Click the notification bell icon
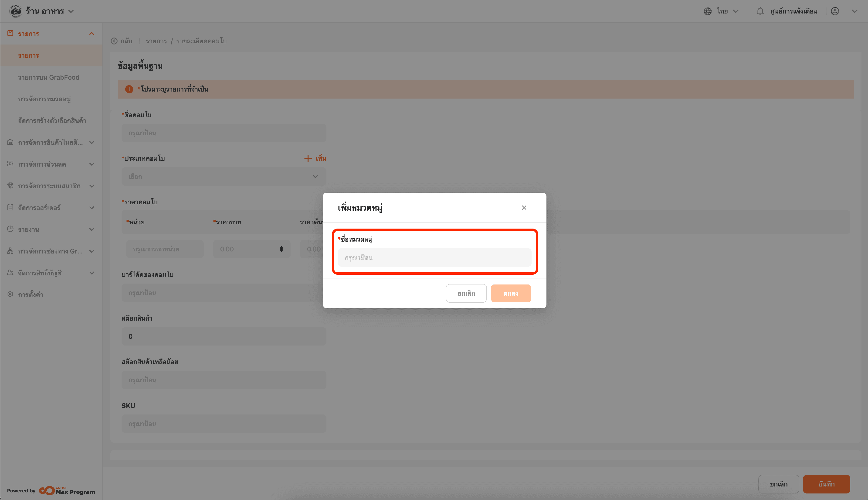The width and height of the screenshot is (868, 500). (760, 11)
